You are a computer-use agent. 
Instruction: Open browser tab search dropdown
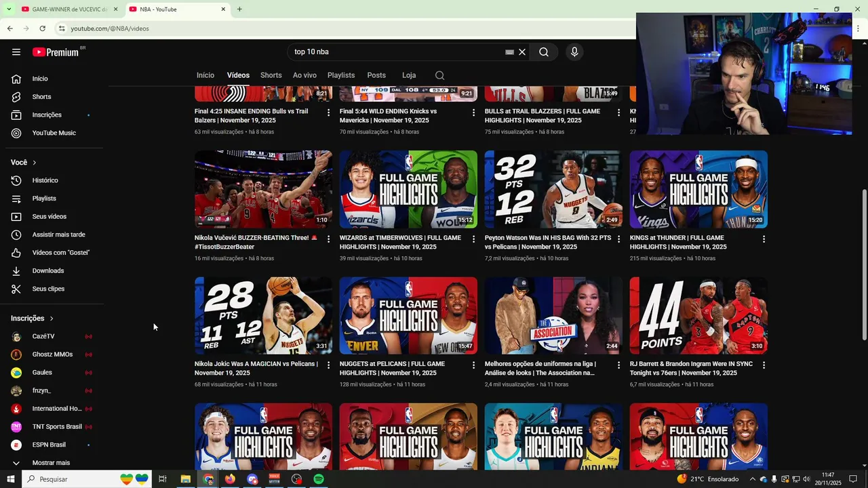[x=9, y=9]
